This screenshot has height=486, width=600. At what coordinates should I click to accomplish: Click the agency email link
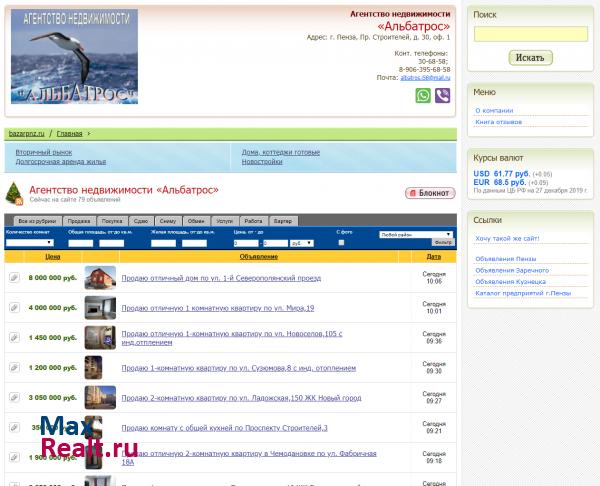[x=425, y=78]
